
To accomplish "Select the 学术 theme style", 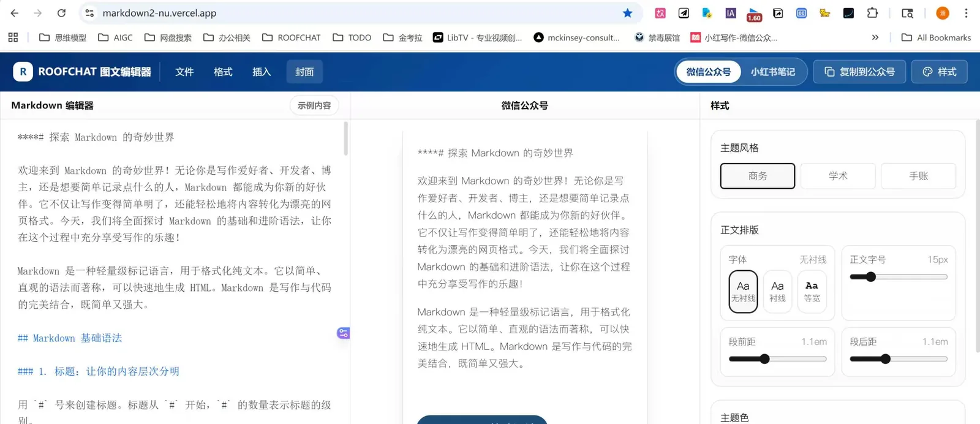I will pyautogui.click(x=838, y=176).
